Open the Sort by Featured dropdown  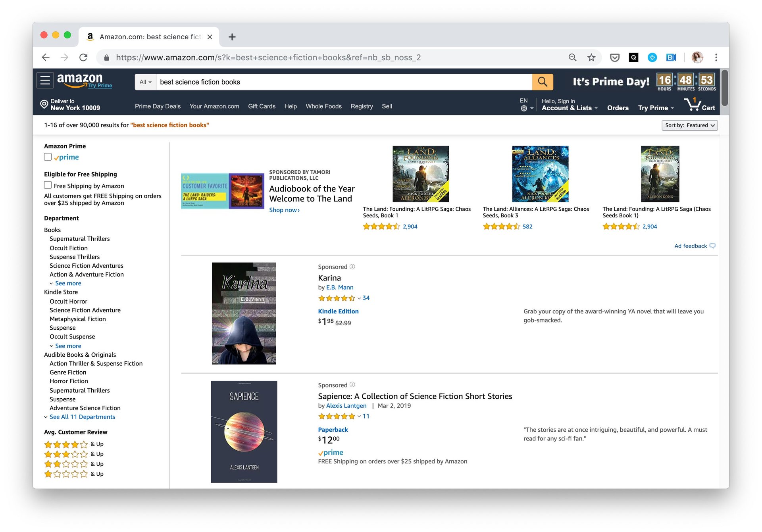pos(690,125)
